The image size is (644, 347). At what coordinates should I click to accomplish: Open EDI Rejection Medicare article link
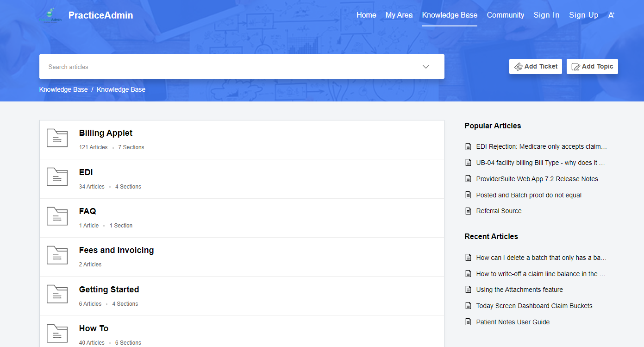[x=541, y=147]
